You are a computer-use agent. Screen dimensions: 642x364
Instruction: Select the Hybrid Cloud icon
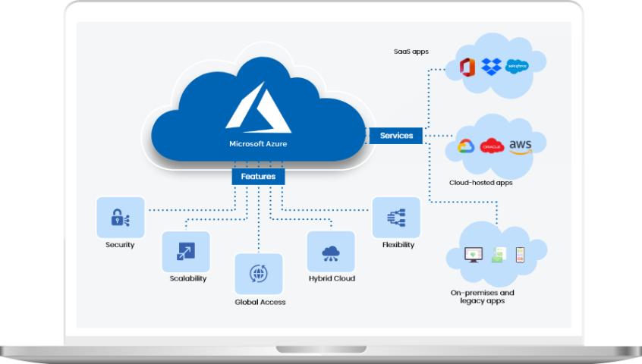click(x=331, y=252)
